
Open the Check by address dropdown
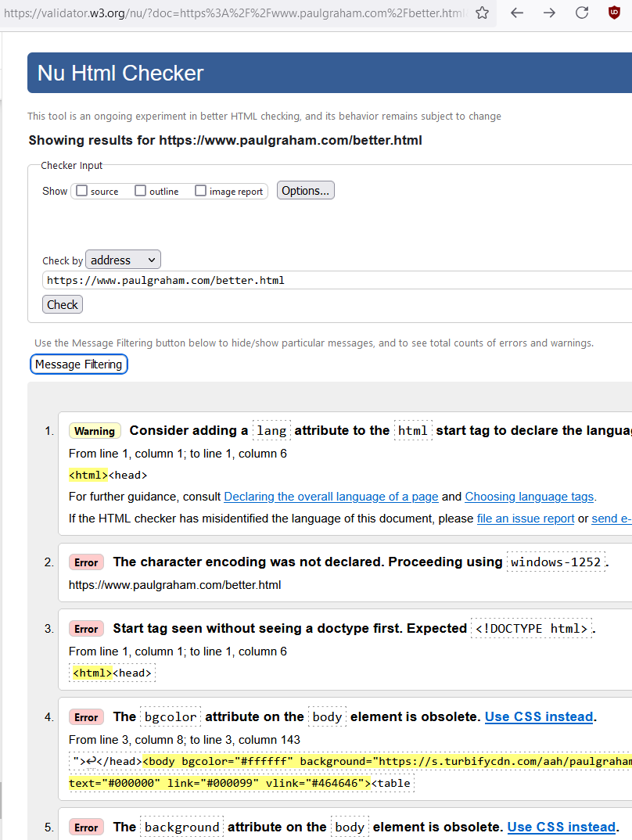[123, 260]
